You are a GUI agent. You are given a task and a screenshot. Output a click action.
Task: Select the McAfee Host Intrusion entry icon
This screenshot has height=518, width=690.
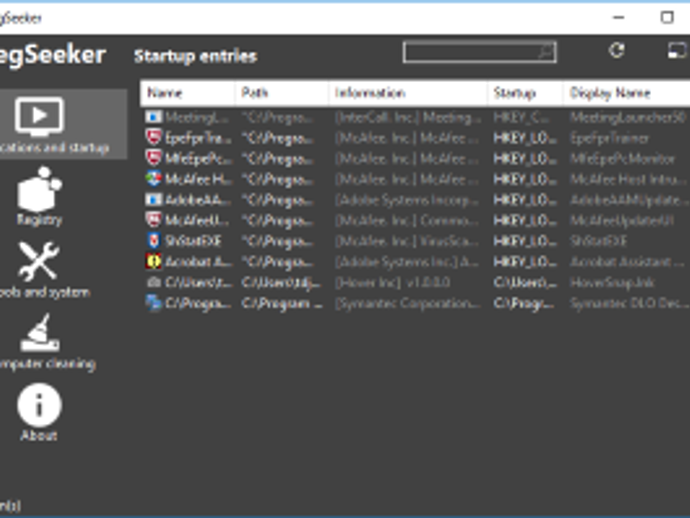click(154, 179)
